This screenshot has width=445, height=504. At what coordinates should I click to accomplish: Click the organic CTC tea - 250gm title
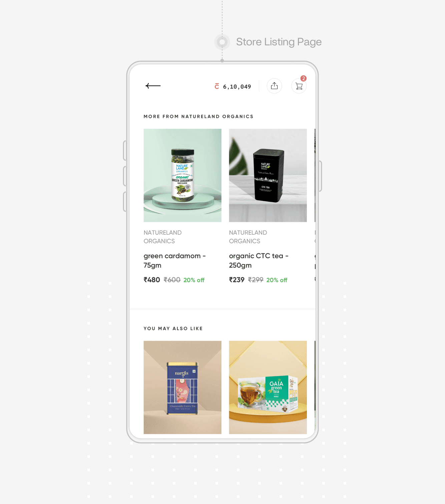259,261
